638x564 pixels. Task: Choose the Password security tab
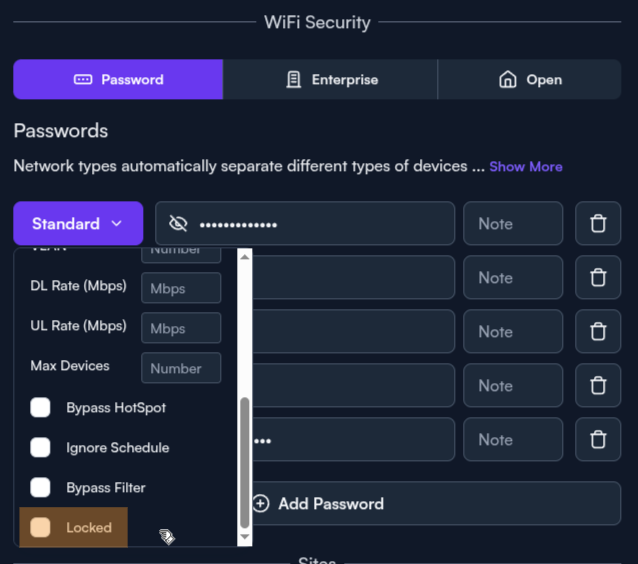118,80
